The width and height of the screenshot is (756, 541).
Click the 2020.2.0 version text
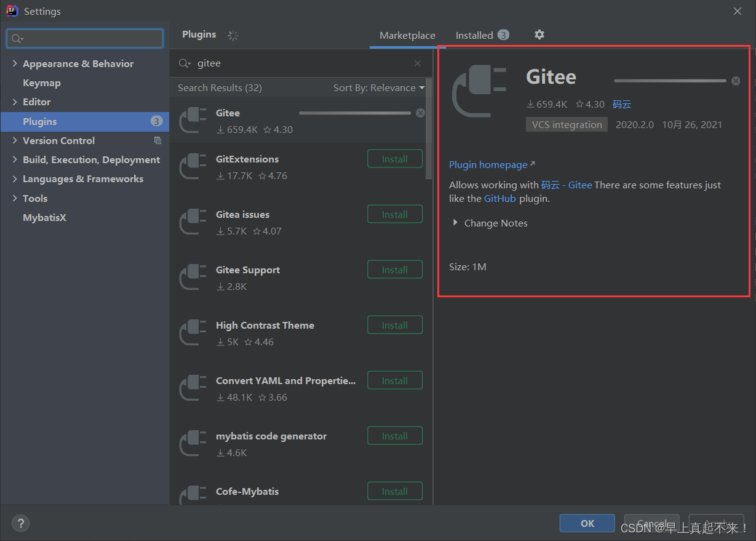[635, 124]
